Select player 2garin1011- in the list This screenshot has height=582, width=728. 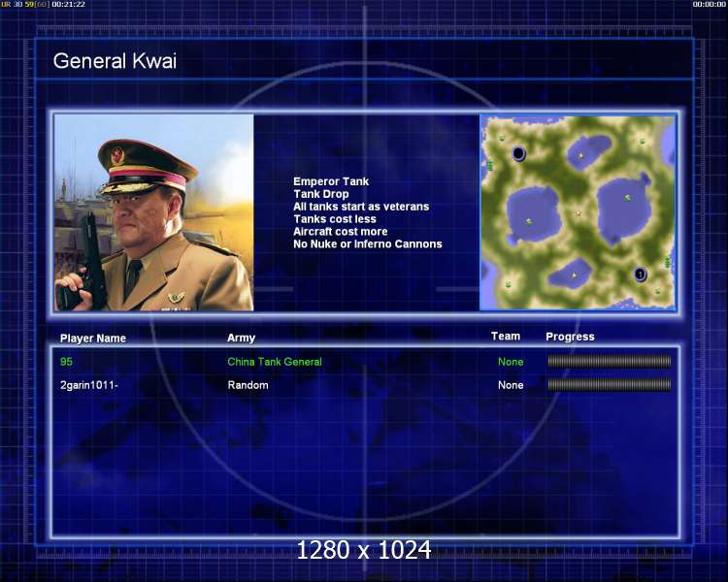[88, 385]
